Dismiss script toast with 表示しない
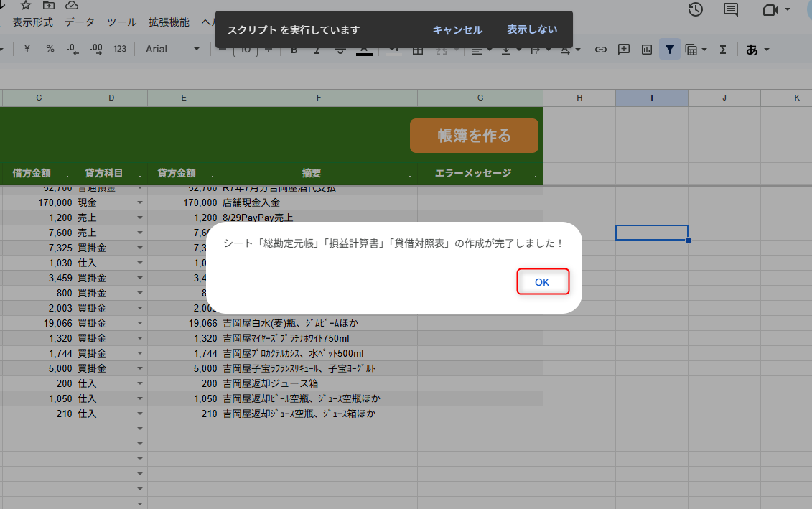Viewport: 812px width, 509px height. [x=531, y=30]
